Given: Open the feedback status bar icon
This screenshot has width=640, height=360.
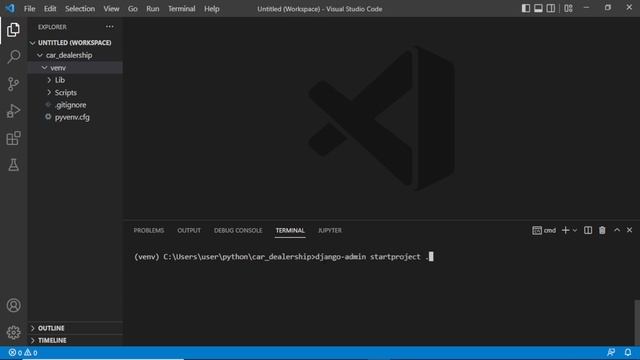Looking at the screenshot, I should 611,352.
